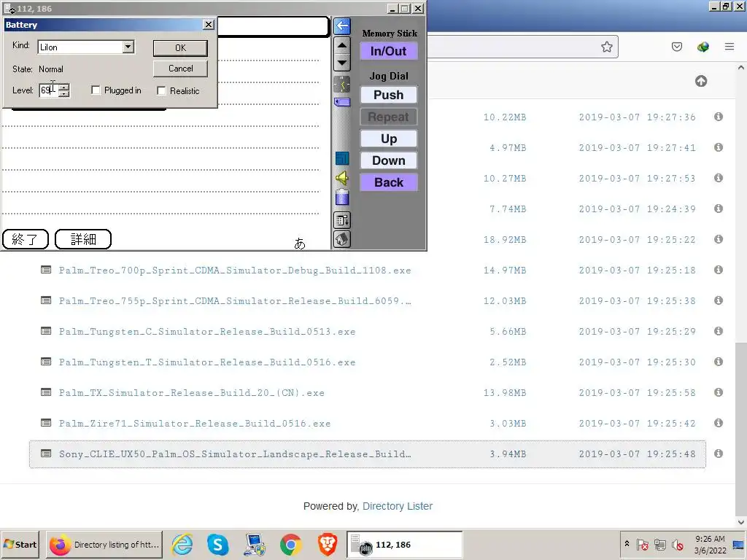This screenshot has height=560, width=747.
Task: Click the blue battery icon in sidebar
Action: (x=342, y=197)
